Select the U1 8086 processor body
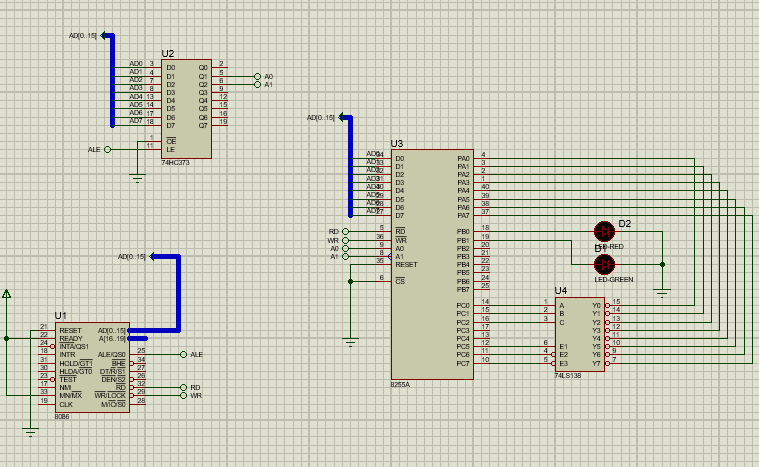The height and width of the screenshot is (467, 759). 92,368
